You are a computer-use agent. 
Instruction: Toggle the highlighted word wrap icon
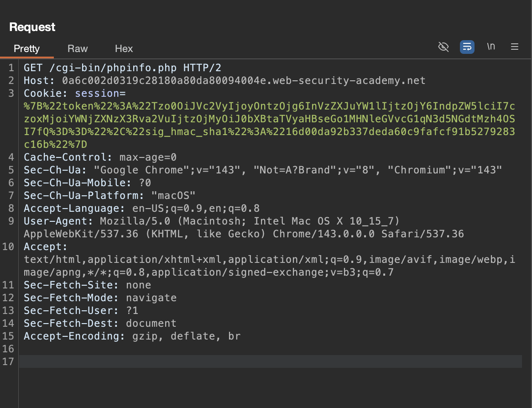pos(467,47)
